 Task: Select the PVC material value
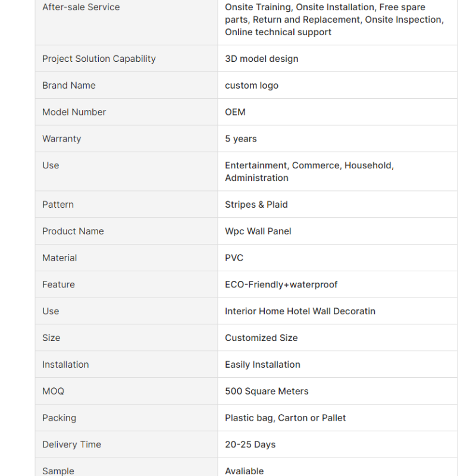coord(234,258)
